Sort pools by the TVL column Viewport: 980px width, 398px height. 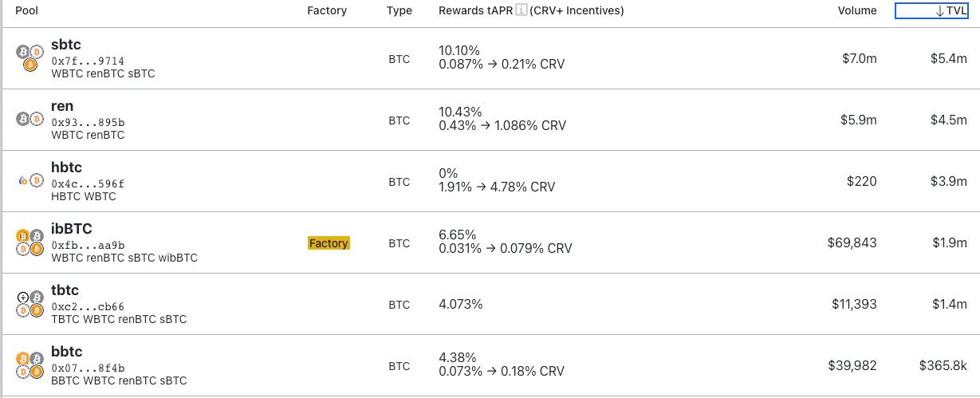[x=932, y=10]
